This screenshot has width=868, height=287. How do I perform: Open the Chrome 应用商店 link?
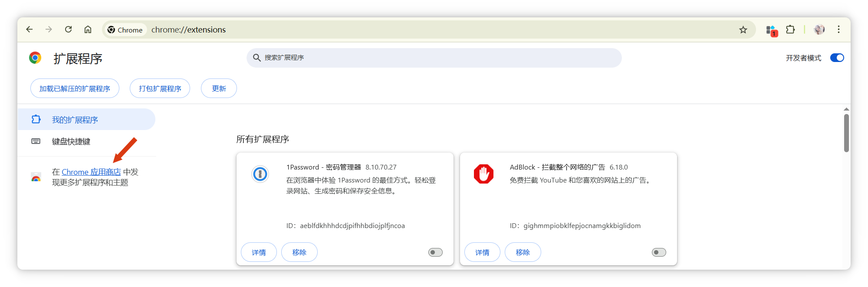tap(91, 172)
